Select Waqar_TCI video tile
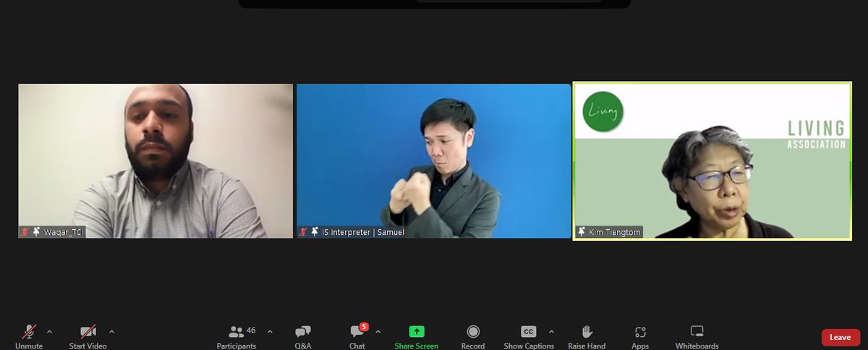This screenshot has height=350, width=868. pos(156,161)
